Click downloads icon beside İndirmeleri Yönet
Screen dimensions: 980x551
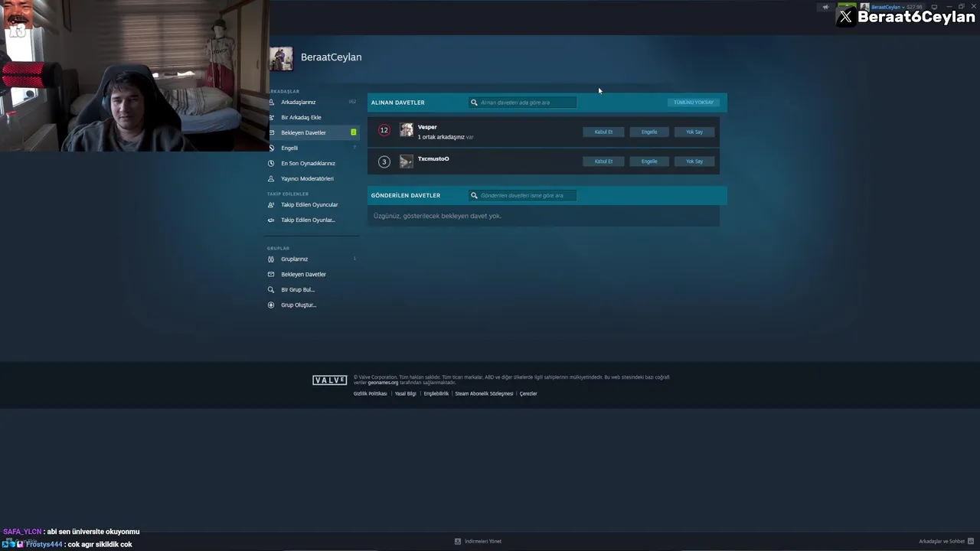tap(458, 541)
